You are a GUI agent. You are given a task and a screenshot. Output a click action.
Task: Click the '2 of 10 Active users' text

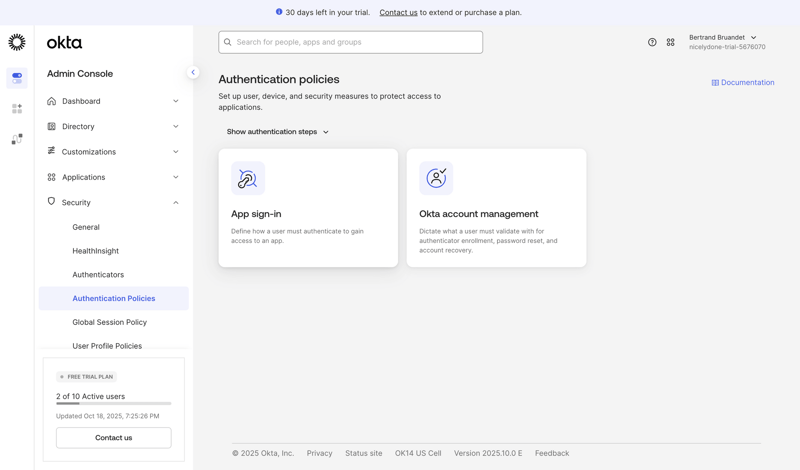[x=90, y=397]
